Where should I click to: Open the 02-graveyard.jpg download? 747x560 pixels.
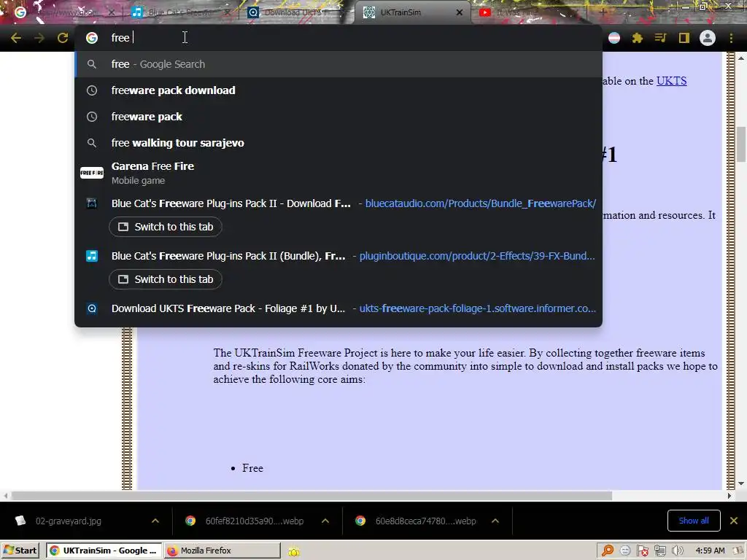(68, 521)
